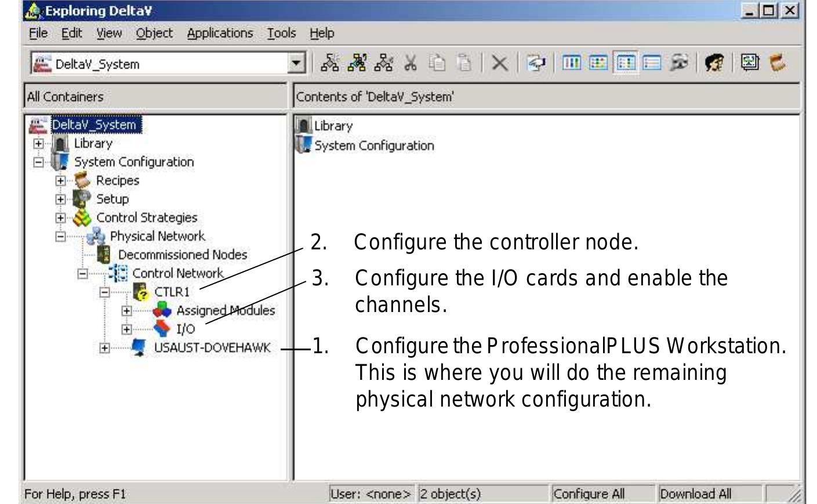This screenshot has height=504, width=817.
Task: Collapse the System Configuration node
Action: (x=38, y=162)
